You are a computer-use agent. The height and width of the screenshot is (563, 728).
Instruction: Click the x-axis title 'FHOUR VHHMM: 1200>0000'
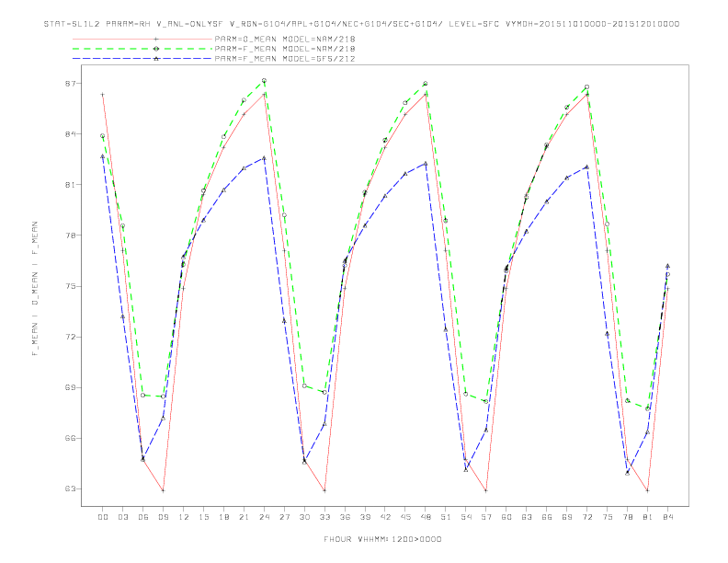coord(382,539)
